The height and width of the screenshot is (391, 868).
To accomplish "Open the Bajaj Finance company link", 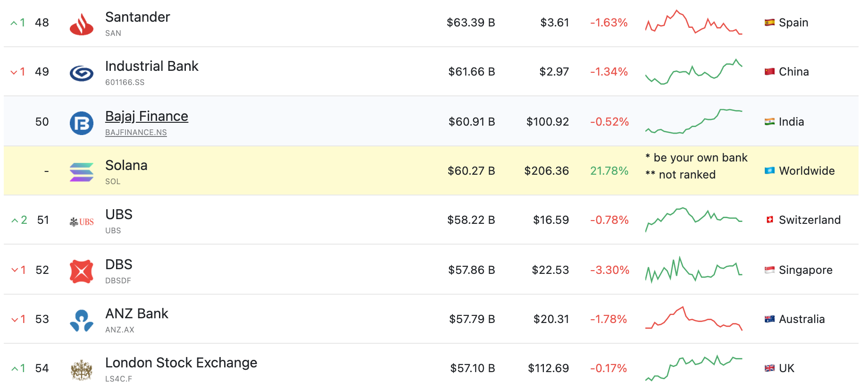I will 147,116.
